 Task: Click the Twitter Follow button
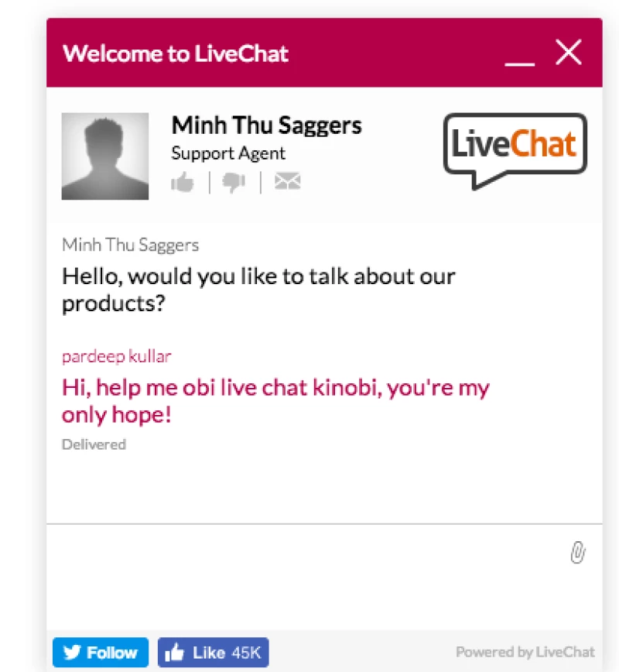(100, 653)
